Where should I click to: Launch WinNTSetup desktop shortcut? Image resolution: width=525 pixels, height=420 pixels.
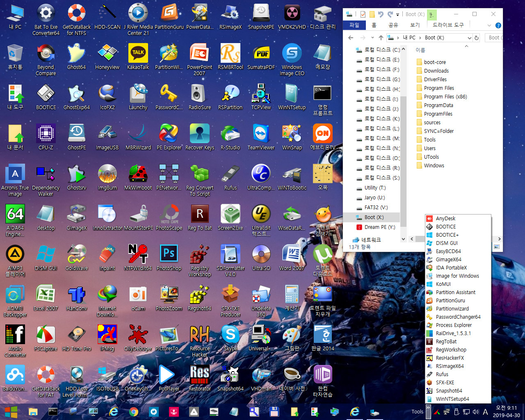tap(292, 97)
